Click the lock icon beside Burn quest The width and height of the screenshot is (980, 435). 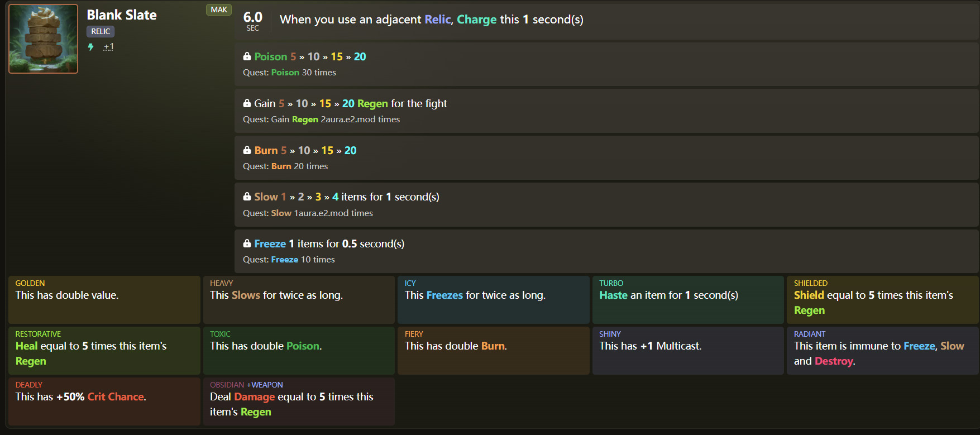[x=247, y=150]
